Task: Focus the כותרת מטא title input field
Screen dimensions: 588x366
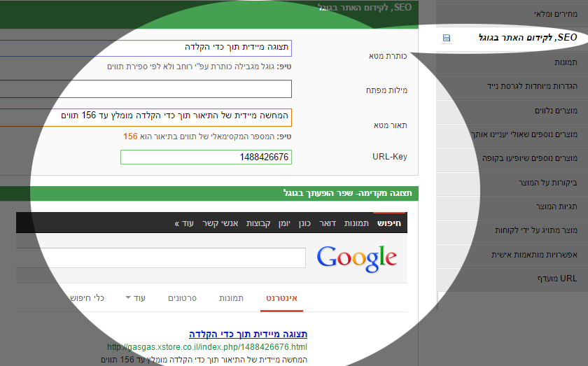Action: coord(146,48)
